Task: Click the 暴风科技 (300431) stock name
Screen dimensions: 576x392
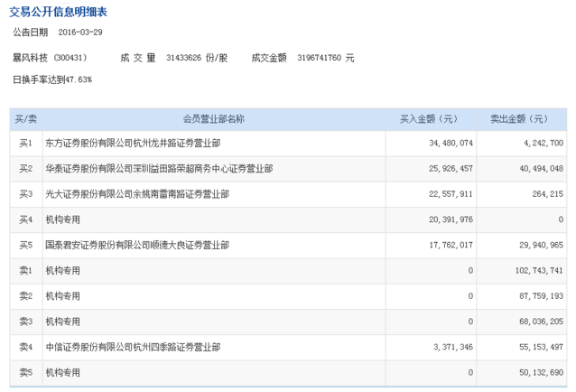Action: pyautogui.click(x=50, y=58)
